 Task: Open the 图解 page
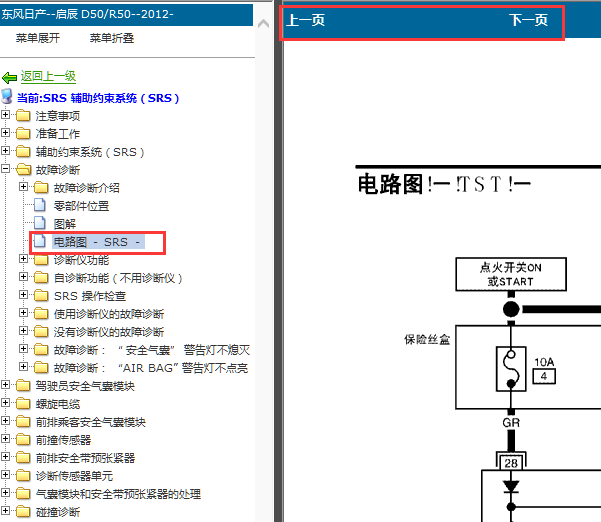click(65, 224)
